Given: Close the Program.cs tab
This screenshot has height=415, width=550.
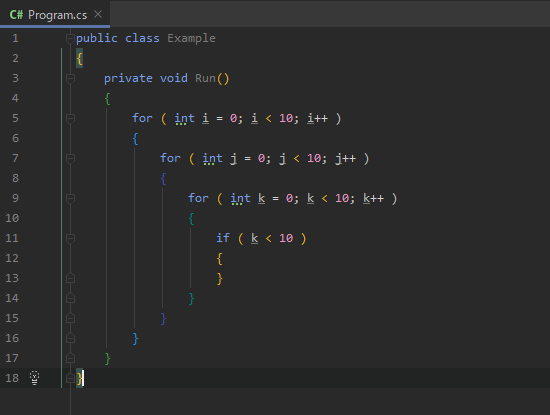Looking at the screenshot, I should coord(98,14).
